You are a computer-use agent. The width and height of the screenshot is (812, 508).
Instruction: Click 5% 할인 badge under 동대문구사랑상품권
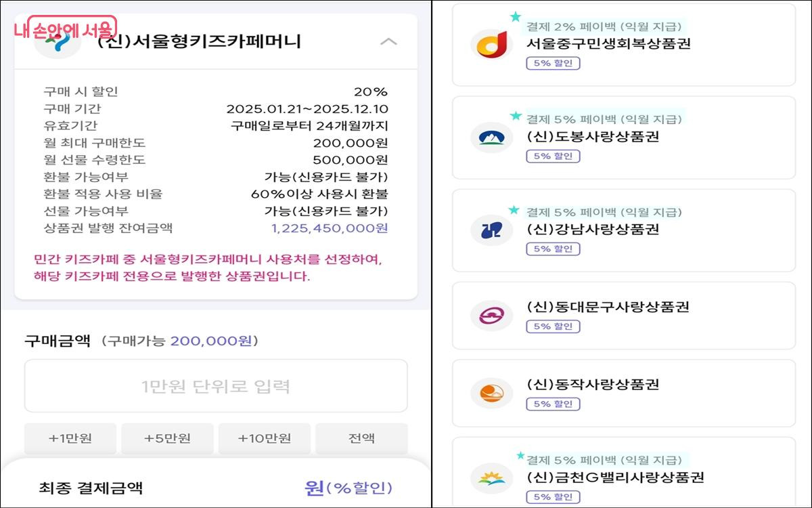(x=554, y=326)
